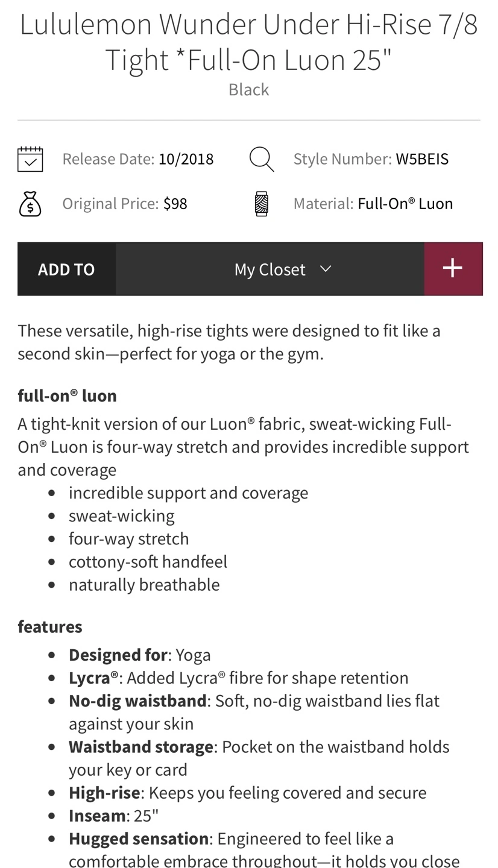Tap the ADD TO label
This screenshot has height=868, width=498.
pos(66,269)
